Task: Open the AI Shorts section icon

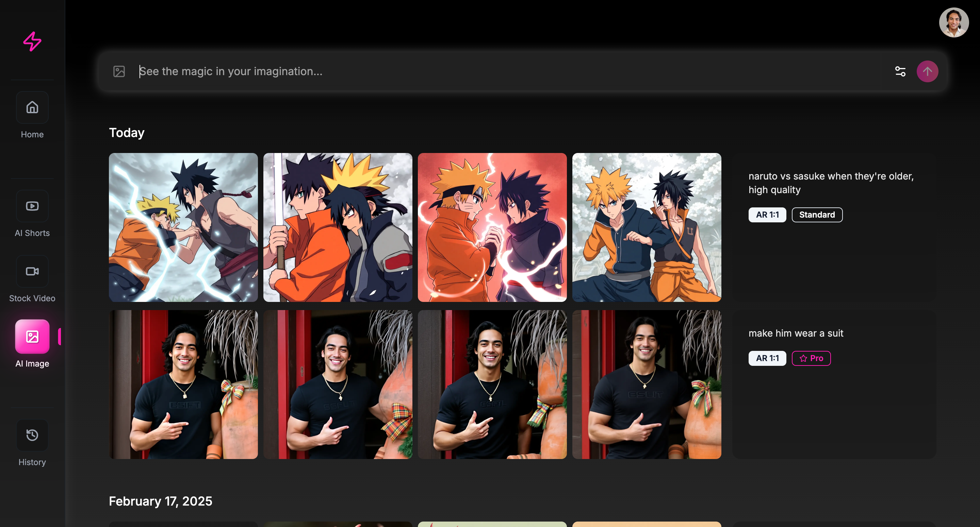Action: tap(32, 206)
